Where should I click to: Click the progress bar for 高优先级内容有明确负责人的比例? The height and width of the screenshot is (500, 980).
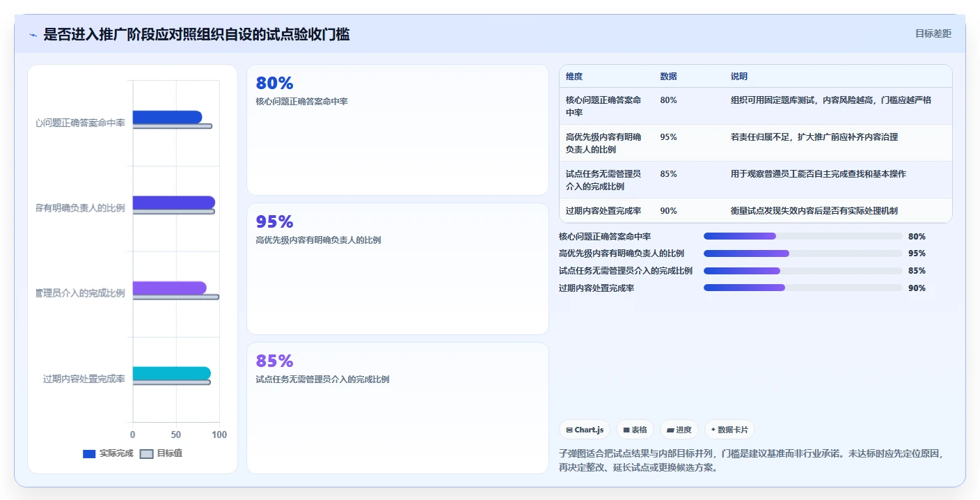click(x=803, y=253)
